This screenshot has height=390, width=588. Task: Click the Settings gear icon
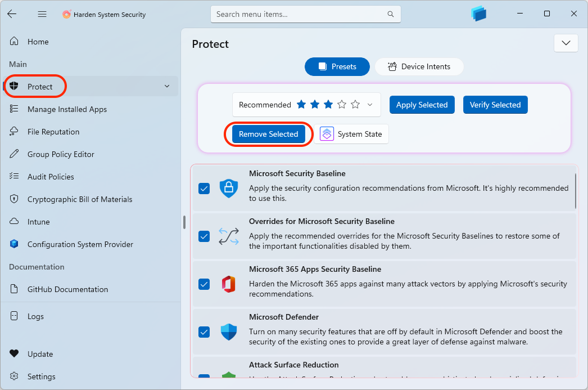click(x=14, y=376)
